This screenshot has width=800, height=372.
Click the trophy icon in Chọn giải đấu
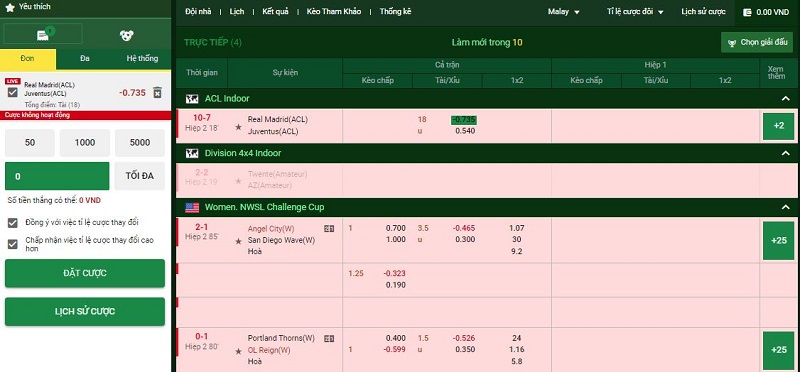click(x=732, y=43)
